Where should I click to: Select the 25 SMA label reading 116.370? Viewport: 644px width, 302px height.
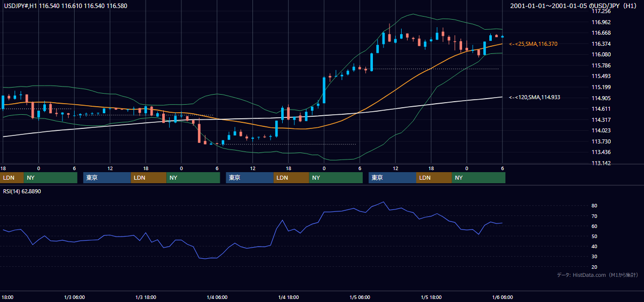(x=533, y=44)
